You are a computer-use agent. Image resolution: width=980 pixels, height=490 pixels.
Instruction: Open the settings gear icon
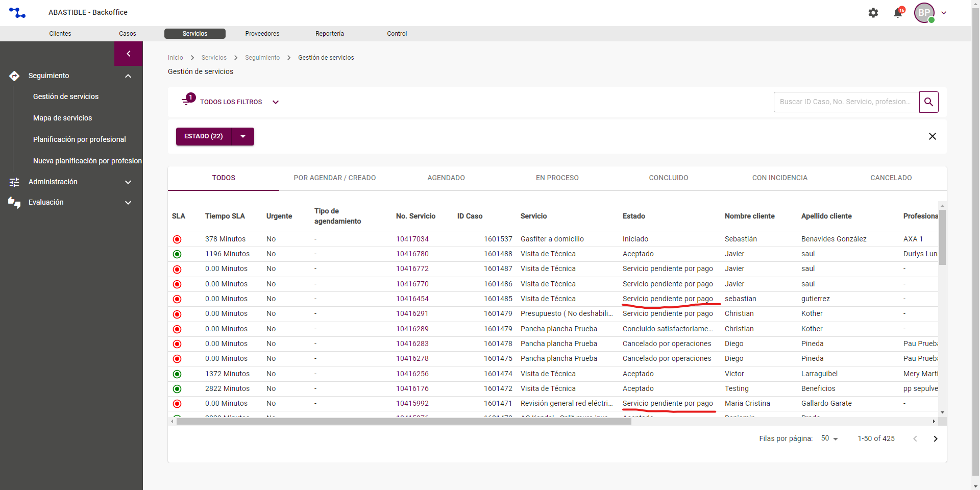(x=873, y=13)
